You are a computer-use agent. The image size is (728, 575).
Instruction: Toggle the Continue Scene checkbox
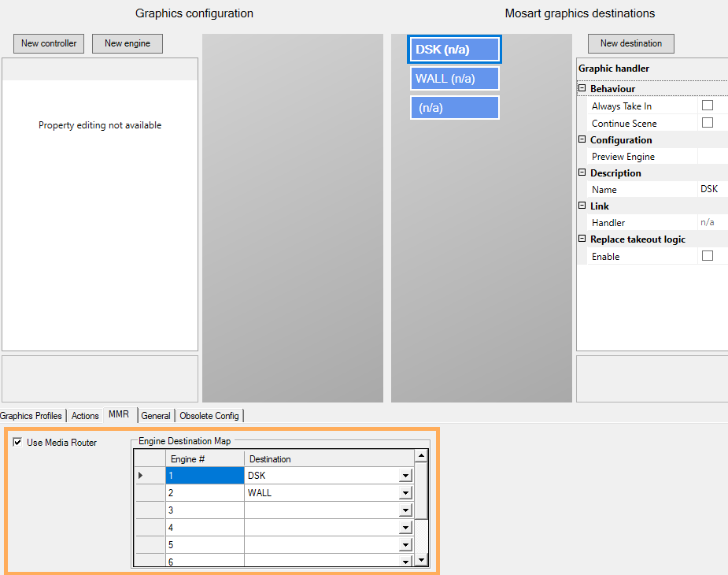coord(707,123)
